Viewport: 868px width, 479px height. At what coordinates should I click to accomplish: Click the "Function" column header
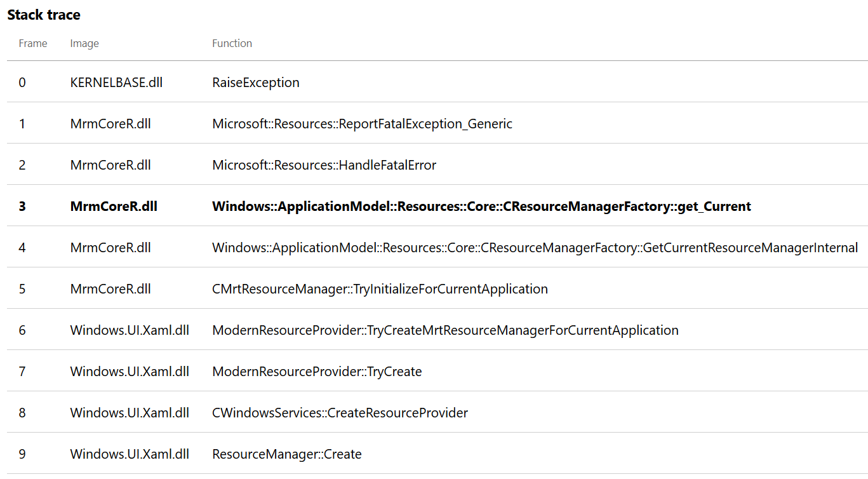click(232, 43)
